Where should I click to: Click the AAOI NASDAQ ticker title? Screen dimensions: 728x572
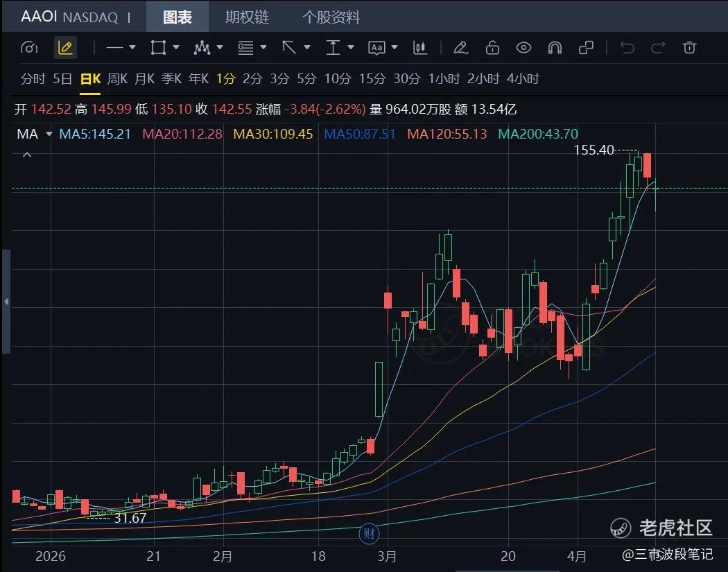point(69,17)
